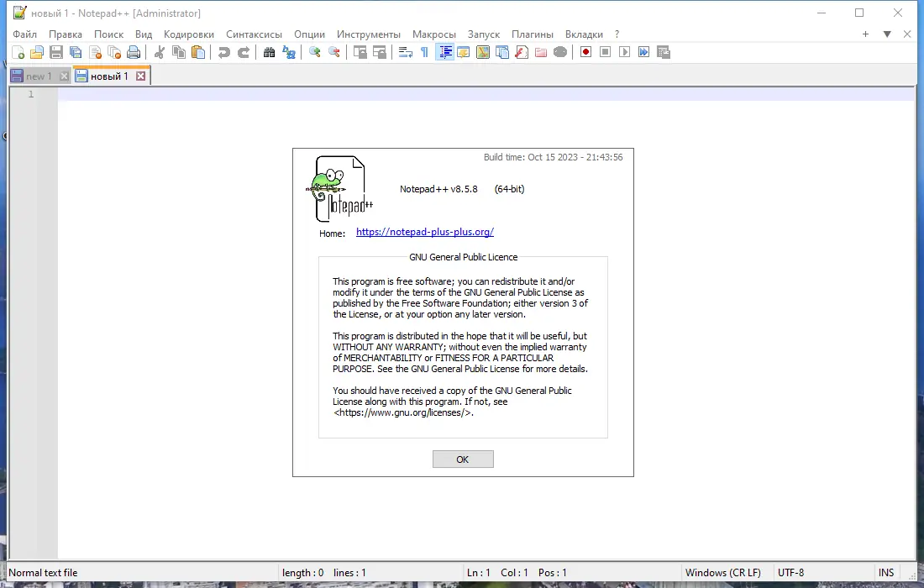The width and height of the screenshot is (924, 588).
Task: Click the Cut scissors icon
Action: click(x=159, y=52)
